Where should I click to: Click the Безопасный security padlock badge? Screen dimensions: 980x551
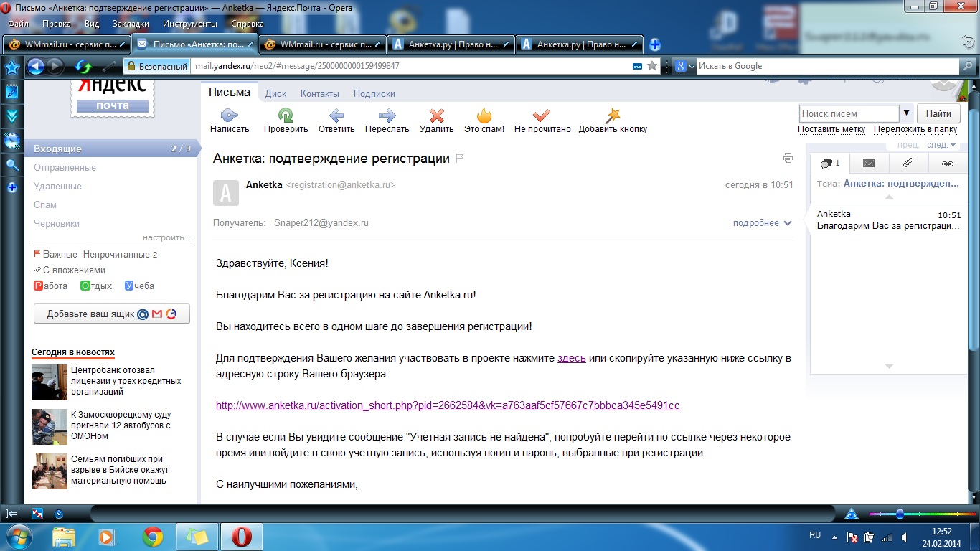[157, 66]
